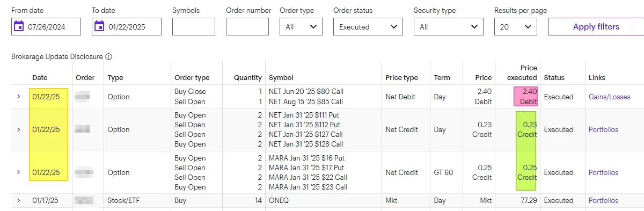The image size is (644, 211).
Task: Sort by the Date column header
Action: (40, 77)
